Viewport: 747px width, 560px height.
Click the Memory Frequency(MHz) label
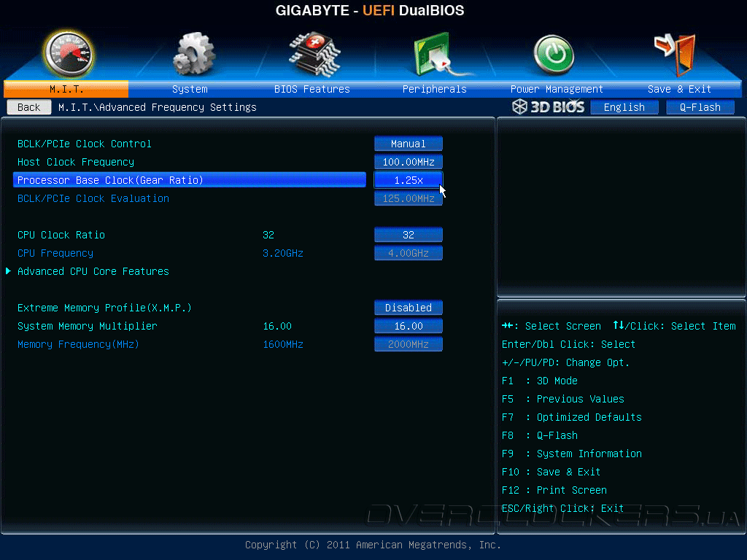[78, 344]
